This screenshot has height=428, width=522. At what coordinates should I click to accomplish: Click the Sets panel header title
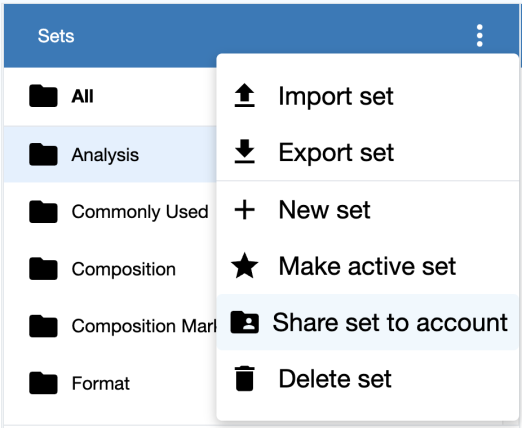click(x=56, y=36)
